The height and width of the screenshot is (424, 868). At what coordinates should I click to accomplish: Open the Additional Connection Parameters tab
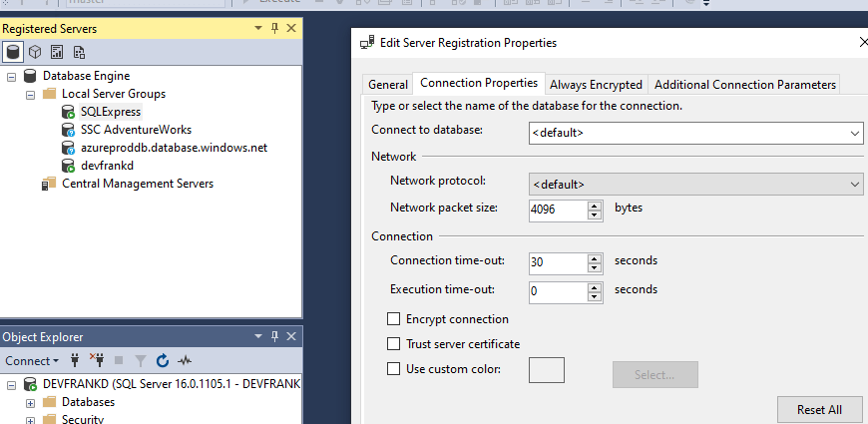pyautogui.click(x=744, y=85)
